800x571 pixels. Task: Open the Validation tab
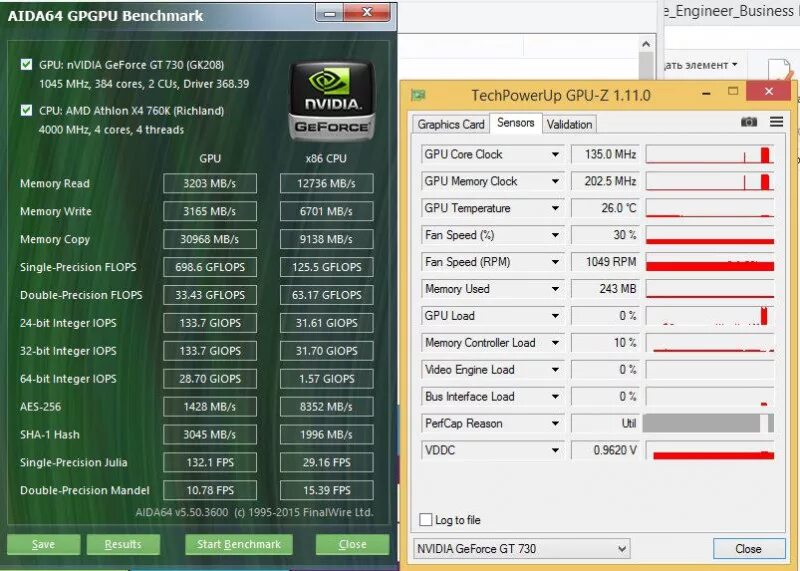click(x=569, y=124)
